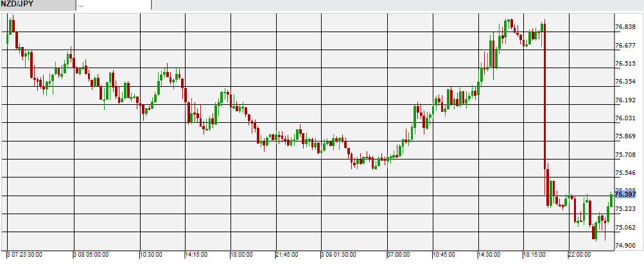Click the current price label 75.397
Image resolution: width=644 pixels, height=265 pixels.
625,194
